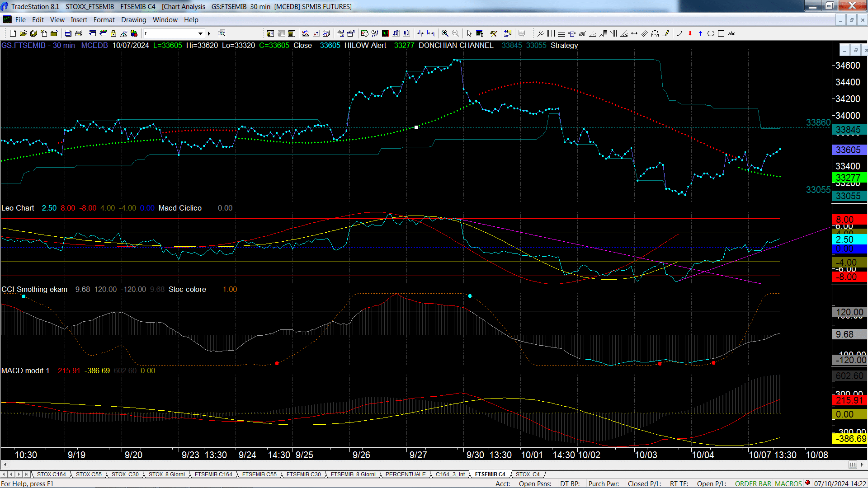Click the green 33277 HILOW price label
Viewport: 868px width, 488px height.
(x=849, y=178)
